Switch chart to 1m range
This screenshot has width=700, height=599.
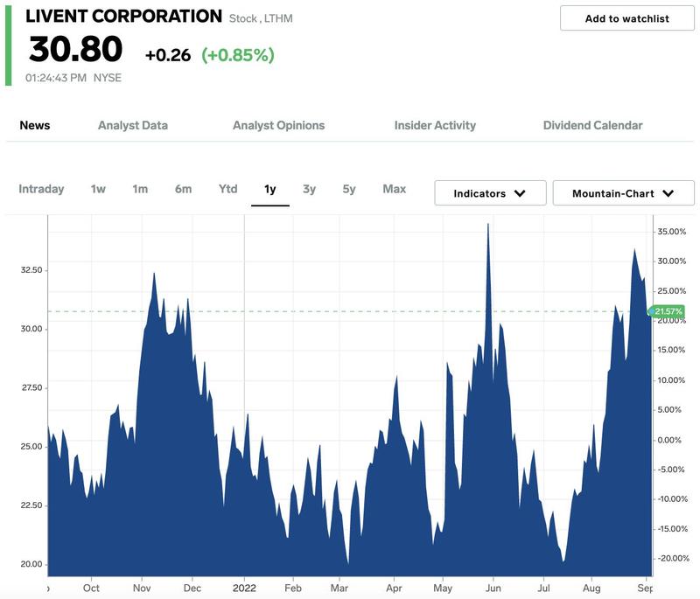tap(140, 189)
